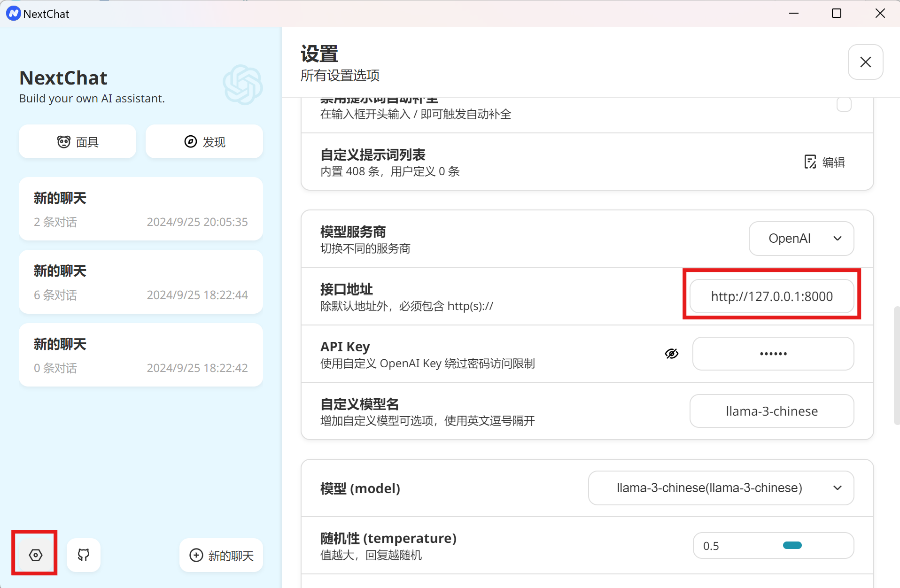Click the 自定义模型名 llama-3-chinese input
The width and height of the screenshot is (900, 588).
pos(772,411)
